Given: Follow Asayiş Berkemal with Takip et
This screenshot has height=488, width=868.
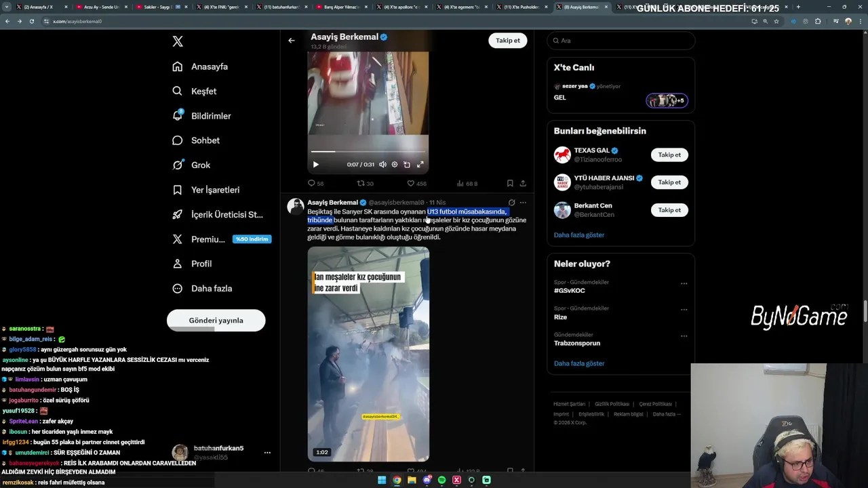Looking at the screenshot, I should click(x=507, y=41).
